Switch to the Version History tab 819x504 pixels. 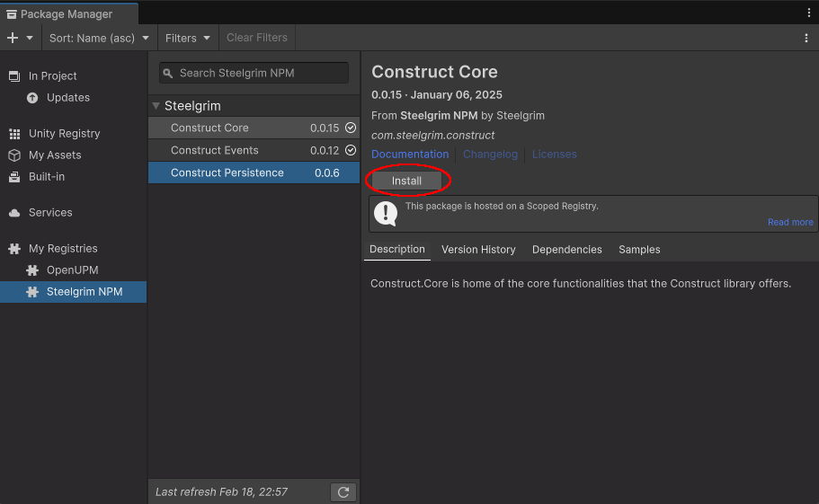(x=478, y=250)
